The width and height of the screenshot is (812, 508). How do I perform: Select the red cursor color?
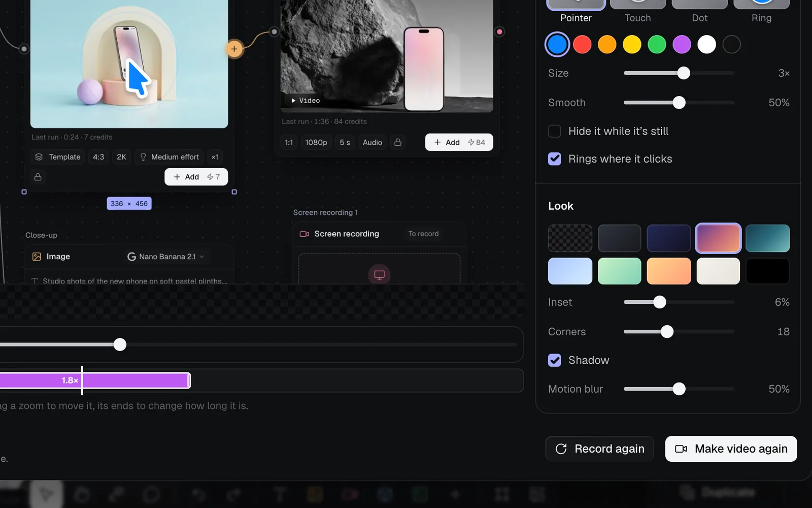tap(582, 45)
